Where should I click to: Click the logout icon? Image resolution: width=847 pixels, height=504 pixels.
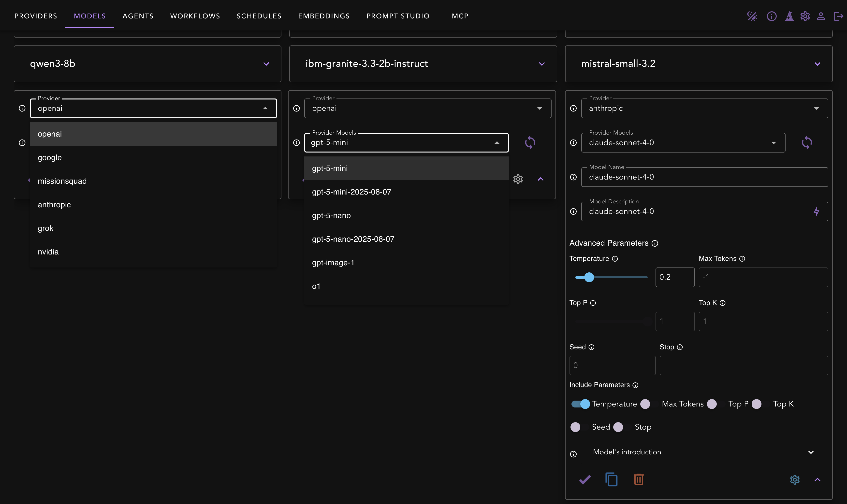838,16
